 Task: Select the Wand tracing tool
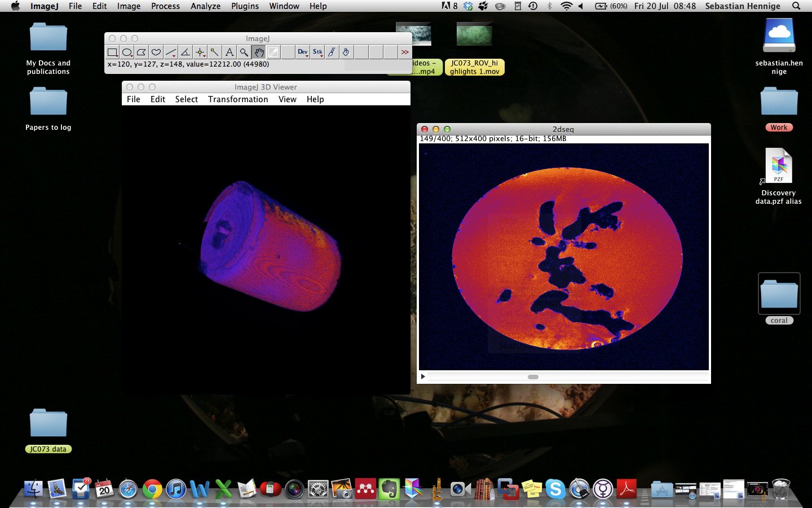click(x=215, y=52)
